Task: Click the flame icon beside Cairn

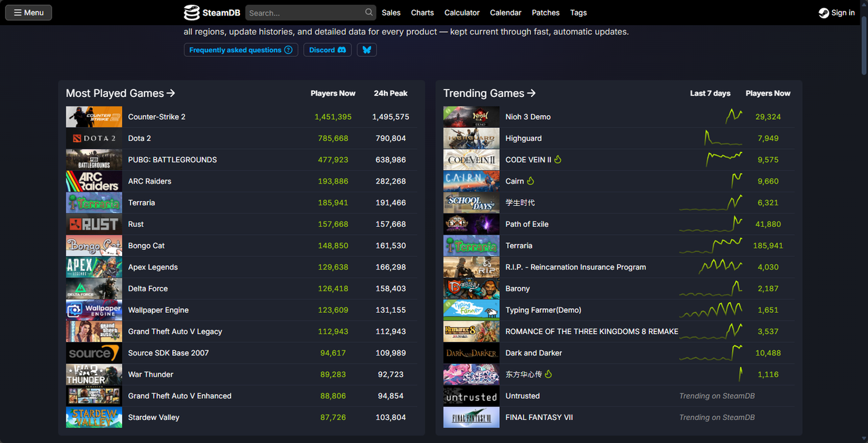Action: click(x=531, y=181)
